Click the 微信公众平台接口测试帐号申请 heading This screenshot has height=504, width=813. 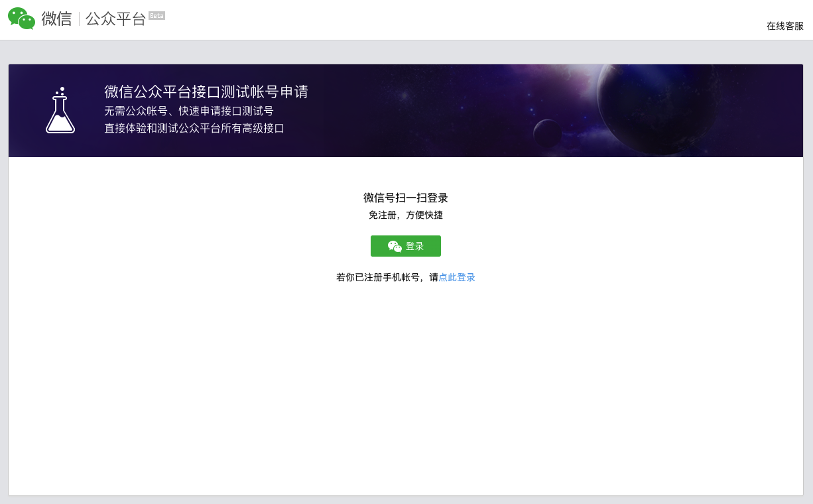point(206,92)
